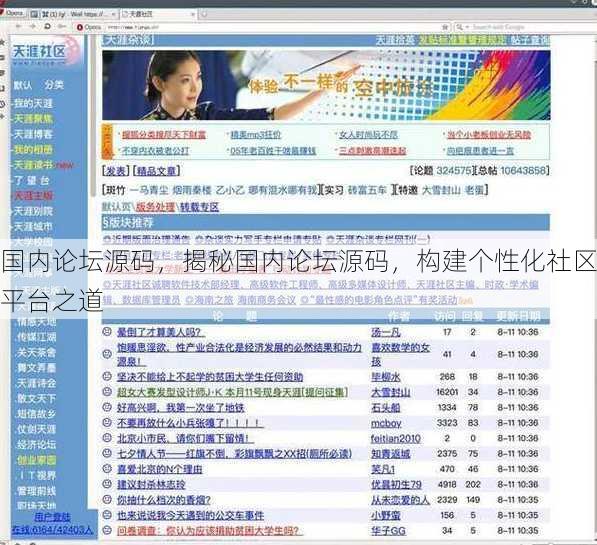Viewport: 597px width, 545px height.
Task: Click smiley icon beside 喜爱北京的N个理由 thread
Action: coord(107,468)
